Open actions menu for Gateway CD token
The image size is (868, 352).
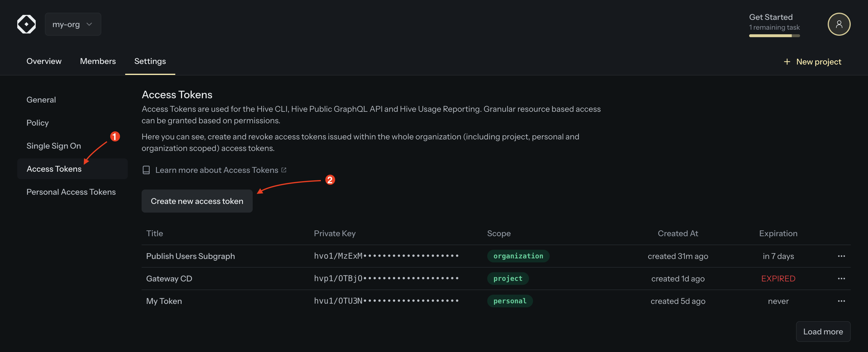tap(841, 279)
